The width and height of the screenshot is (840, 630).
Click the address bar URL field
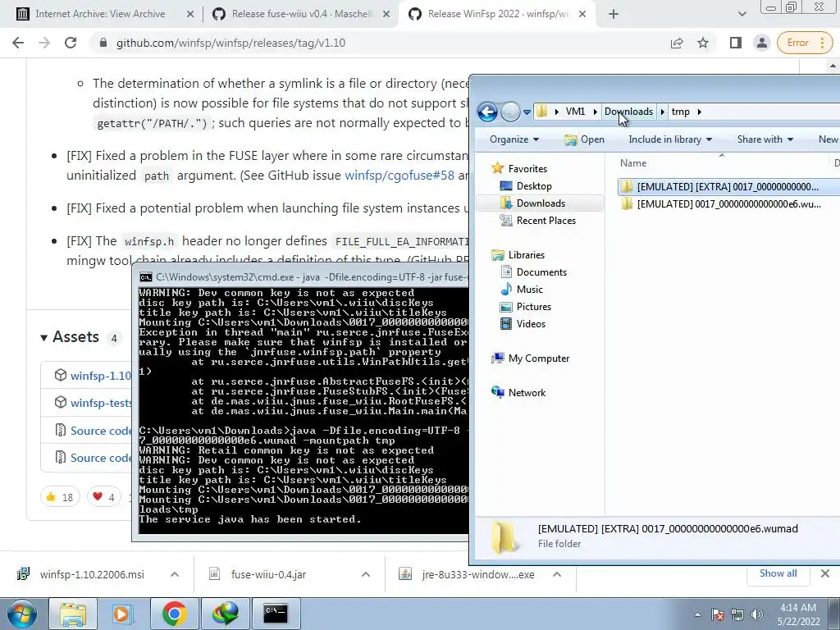click(375, 43)
